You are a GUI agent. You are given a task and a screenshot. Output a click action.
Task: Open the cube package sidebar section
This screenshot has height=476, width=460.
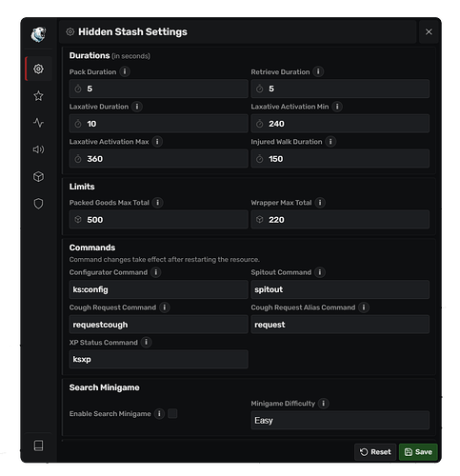point(38,176)
